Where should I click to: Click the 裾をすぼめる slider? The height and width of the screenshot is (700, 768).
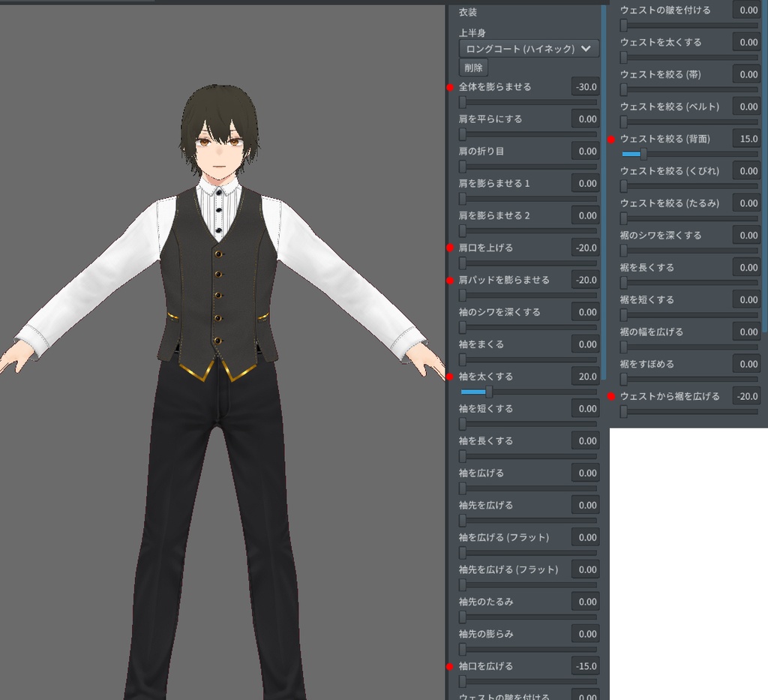689,380
